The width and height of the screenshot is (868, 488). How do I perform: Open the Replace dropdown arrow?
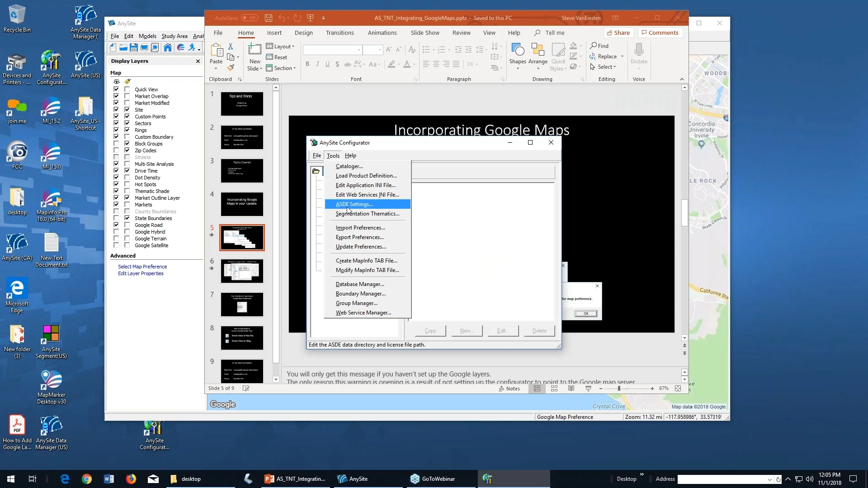tap(623, 56)
